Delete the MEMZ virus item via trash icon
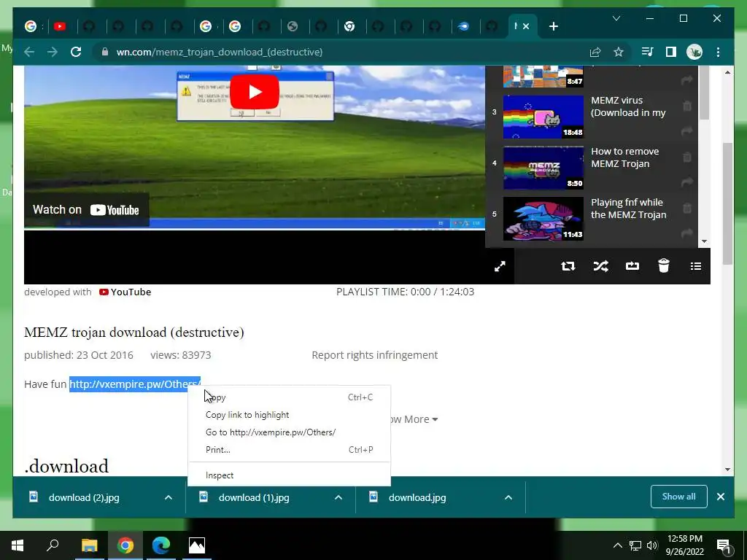 (x=686, y=106)
